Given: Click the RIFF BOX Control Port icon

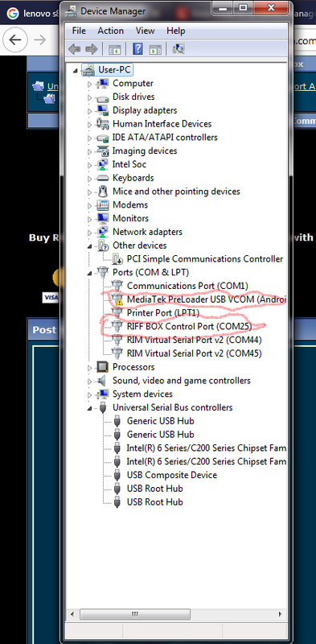Looking at the screenshot, I should [x=117, y=327].
